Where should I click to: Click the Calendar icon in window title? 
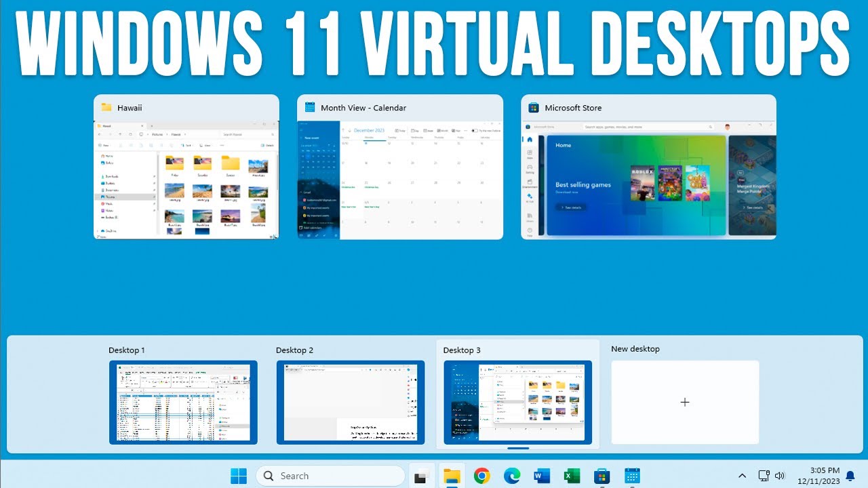(x=310, y=107)
